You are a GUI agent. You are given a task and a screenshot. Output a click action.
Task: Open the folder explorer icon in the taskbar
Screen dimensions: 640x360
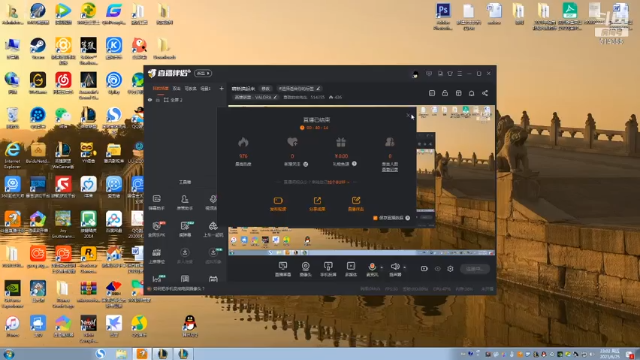121,354
